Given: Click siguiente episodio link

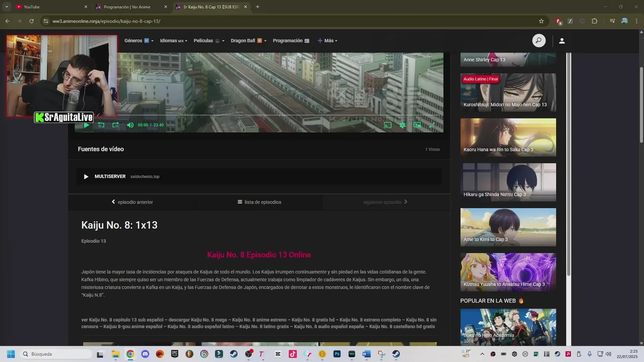Looking at the screenshot, I should (385, 202).
